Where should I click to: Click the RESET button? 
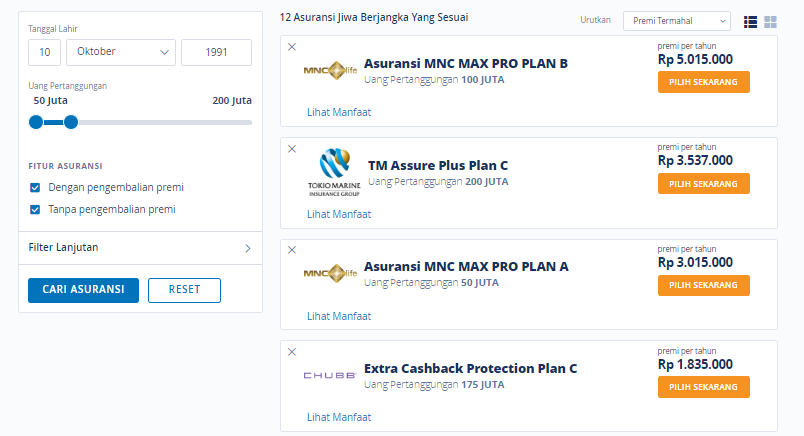point(185,290)
